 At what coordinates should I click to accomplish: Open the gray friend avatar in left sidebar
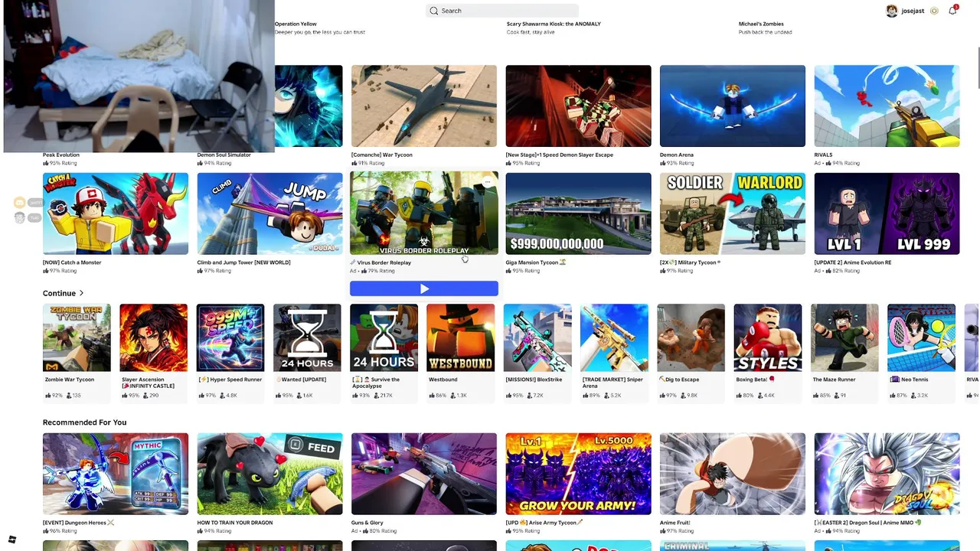click(20, 218)
